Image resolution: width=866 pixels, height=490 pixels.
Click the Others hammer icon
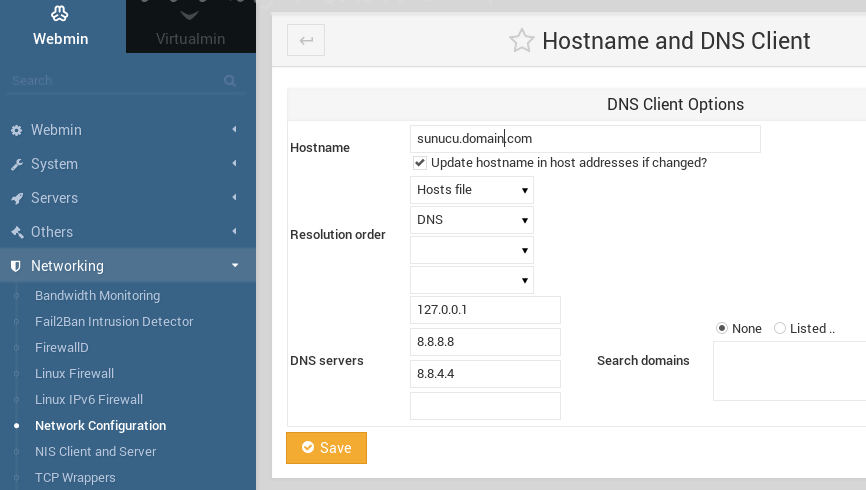point(16,232)
